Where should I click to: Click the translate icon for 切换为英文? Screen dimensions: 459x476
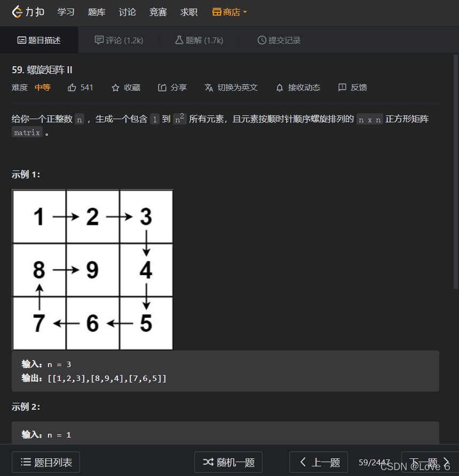(x=209, y=88)
